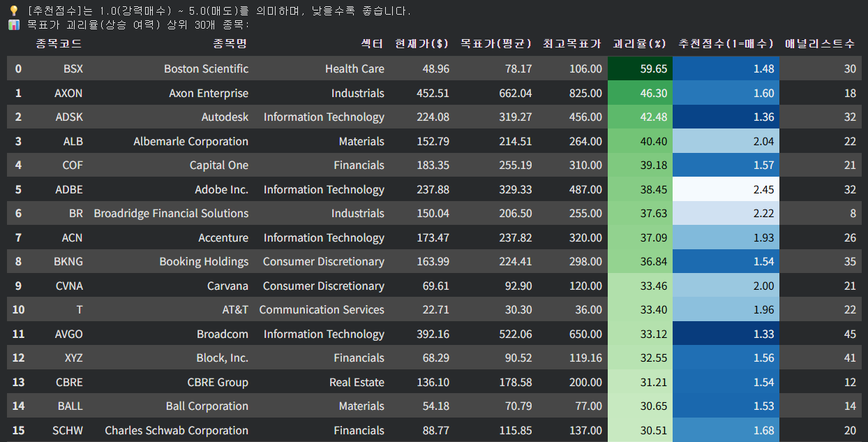Select the Block, Inc. high target 119.16
Viewport: 868px width, 442px height.
[x=585, y=358]
